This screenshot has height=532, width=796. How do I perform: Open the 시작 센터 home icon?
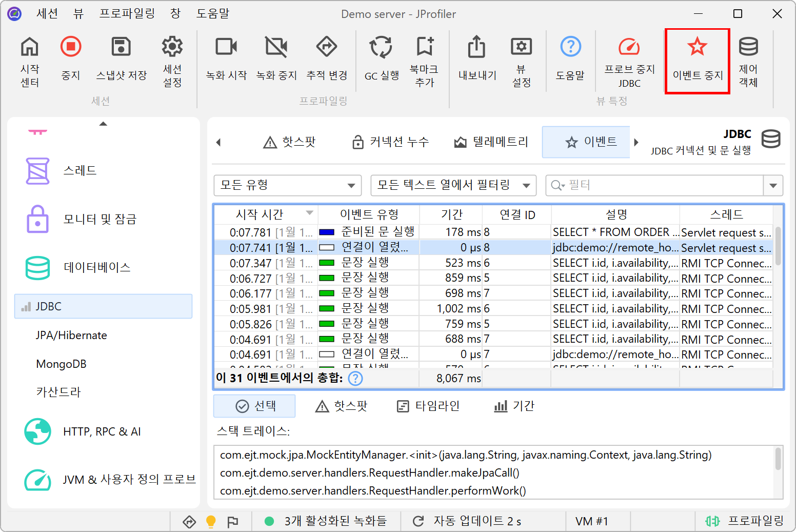coord(30,47)
